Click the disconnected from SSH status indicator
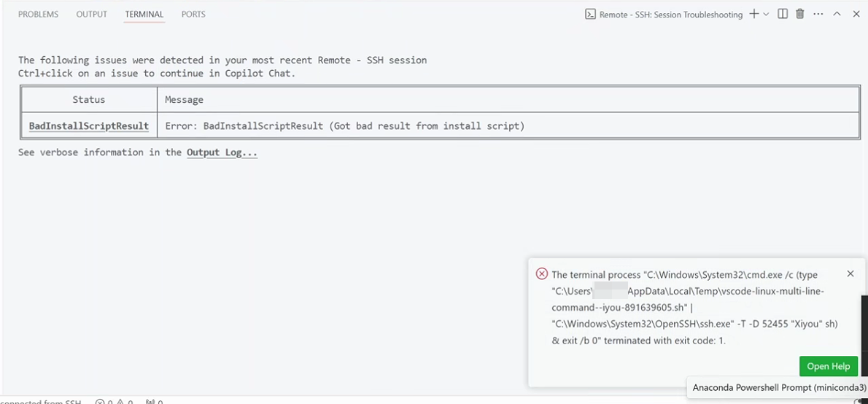The width and height of the screenshot is (868, 404). point(40,401)
